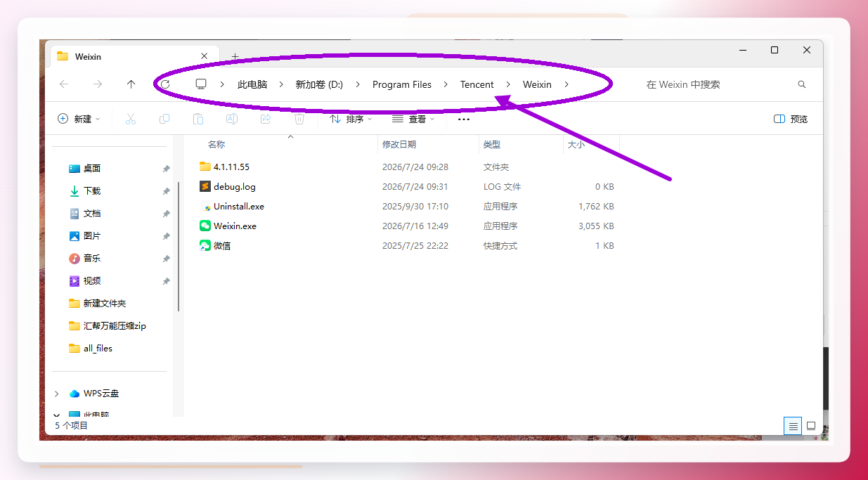Refresh the Weixin folder view
Viewport: 868px width, 480px height.
(x=165, y=84)
